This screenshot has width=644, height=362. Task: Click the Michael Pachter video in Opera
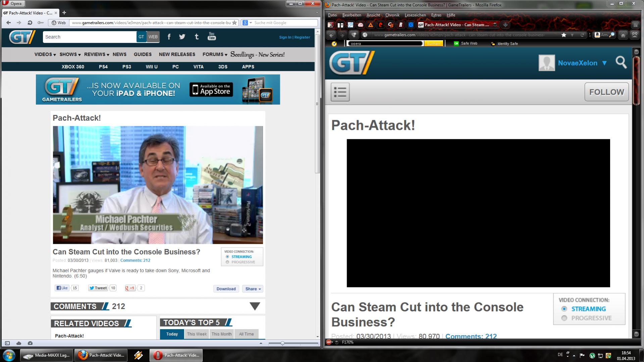(x=158, y=185)
